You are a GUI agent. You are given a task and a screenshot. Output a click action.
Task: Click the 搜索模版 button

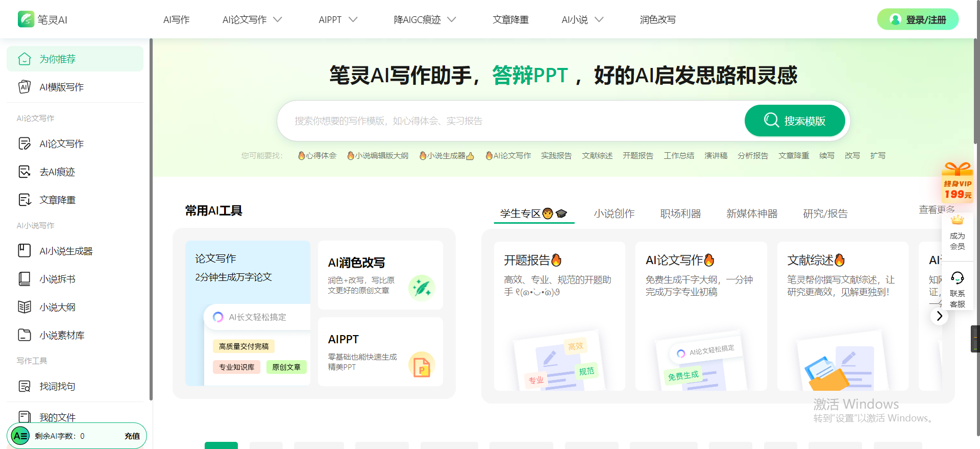[x=795, y=121]
